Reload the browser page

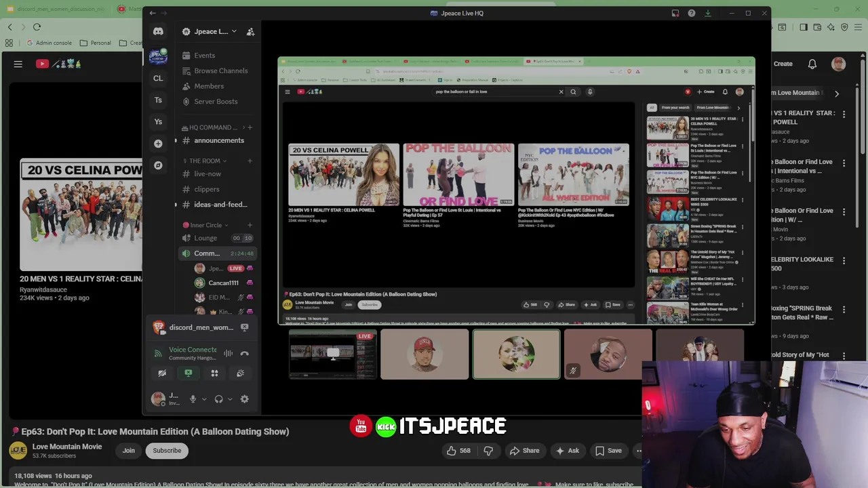point(37,27)
